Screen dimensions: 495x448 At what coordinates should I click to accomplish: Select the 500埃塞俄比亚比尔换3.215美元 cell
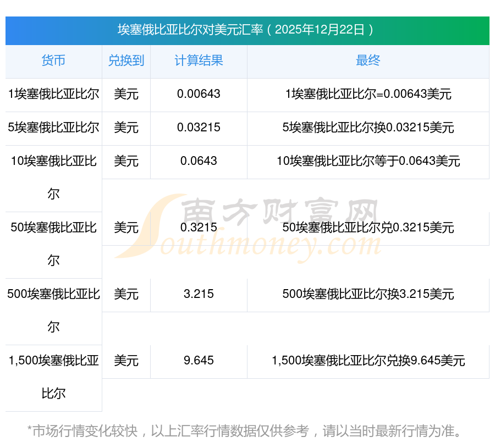pos(368,295)
